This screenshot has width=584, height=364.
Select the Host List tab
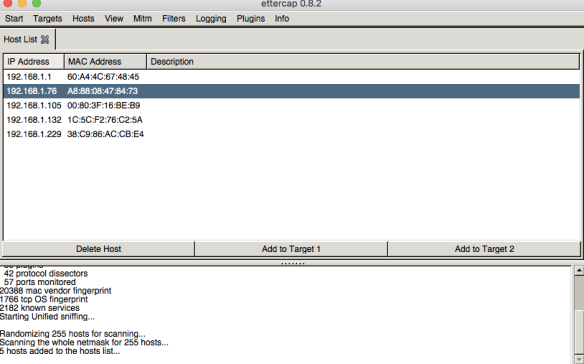(x=20, y=39)
